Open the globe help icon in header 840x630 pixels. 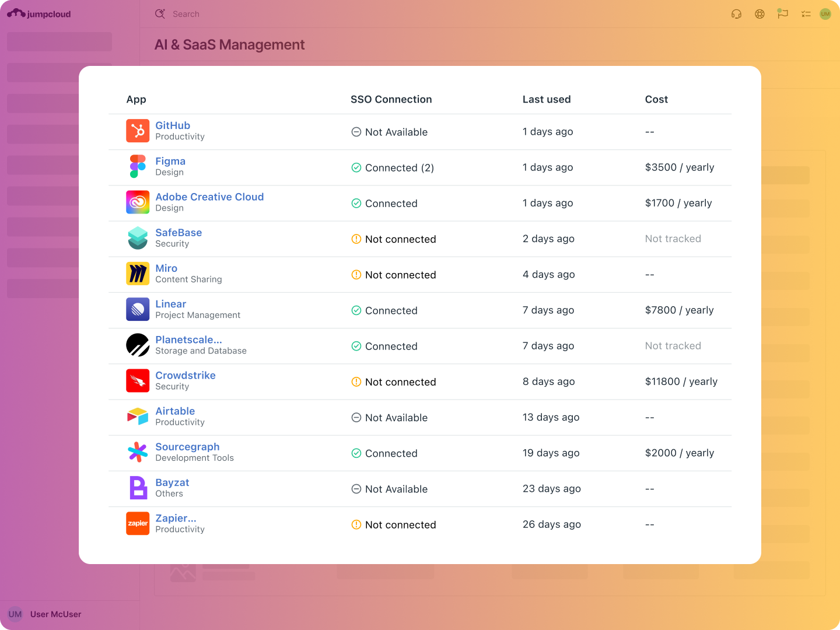pyautogui.click(x=759, y=14)
